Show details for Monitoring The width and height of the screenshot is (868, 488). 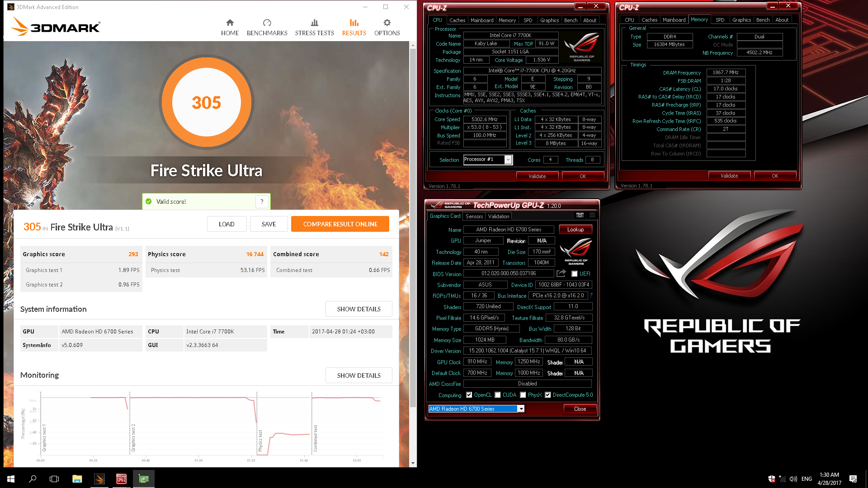[359, 375]
